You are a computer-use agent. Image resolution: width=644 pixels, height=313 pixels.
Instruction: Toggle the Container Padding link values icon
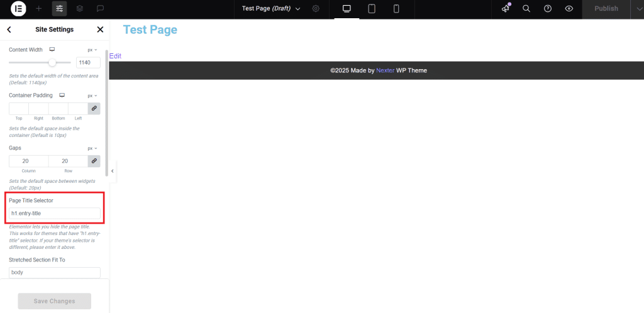coord(94,108)
